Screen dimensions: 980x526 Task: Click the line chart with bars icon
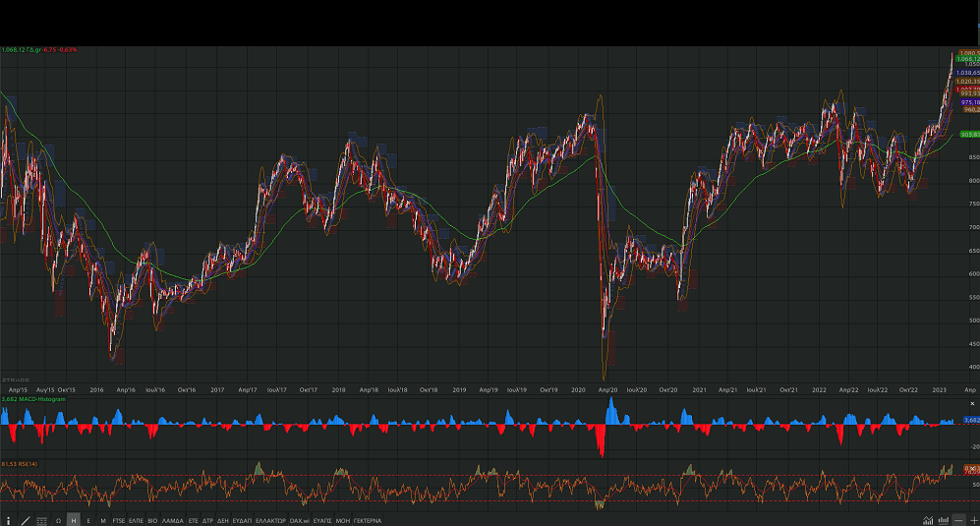928,519
